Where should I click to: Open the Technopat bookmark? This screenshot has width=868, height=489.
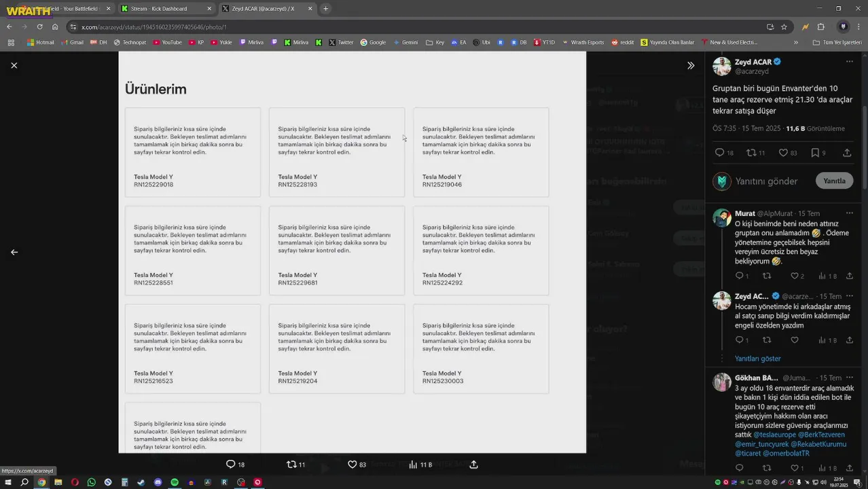click(x=130, y=42)
